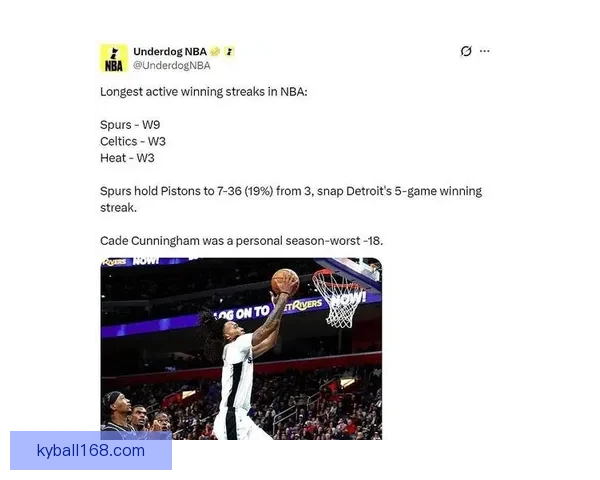This screenshot has height=480, width=600.
Task: Open the @UnderdogNBA handle link
Action: pyautogui.click(x=171, y=65)
